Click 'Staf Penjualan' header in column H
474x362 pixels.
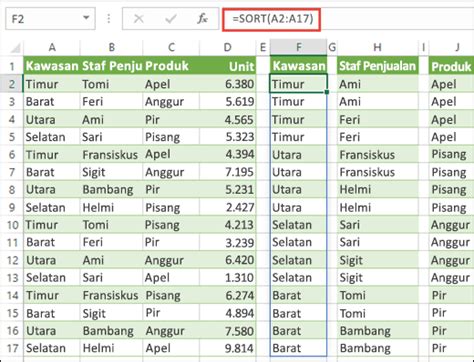(377, 66)
